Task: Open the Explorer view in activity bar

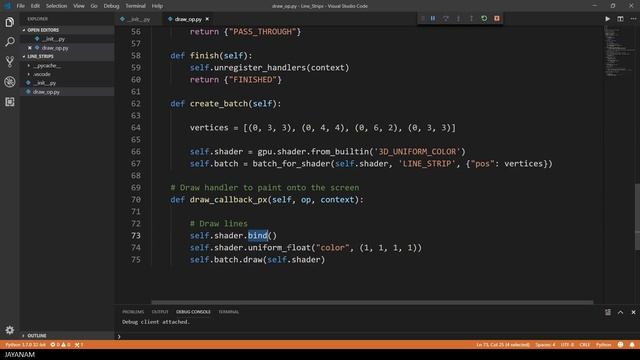Action: [10, 22]
